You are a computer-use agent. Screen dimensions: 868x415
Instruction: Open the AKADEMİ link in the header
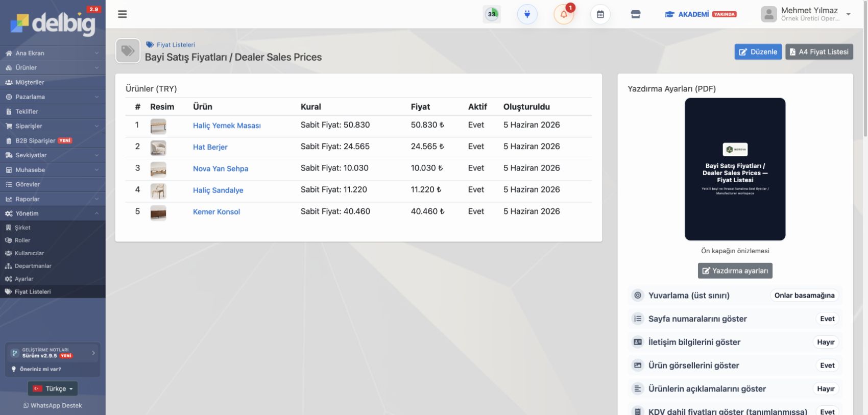700,14
